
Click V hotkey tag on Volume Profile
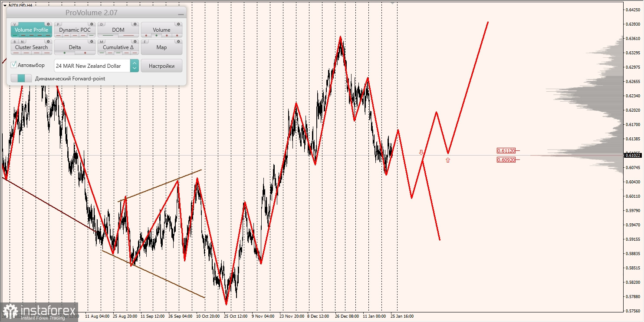(15, 24)
